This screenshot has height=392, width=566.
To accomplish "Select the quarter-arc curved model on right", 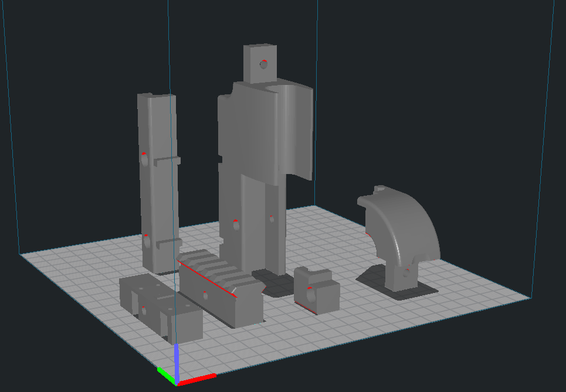I will click(405, 229).
